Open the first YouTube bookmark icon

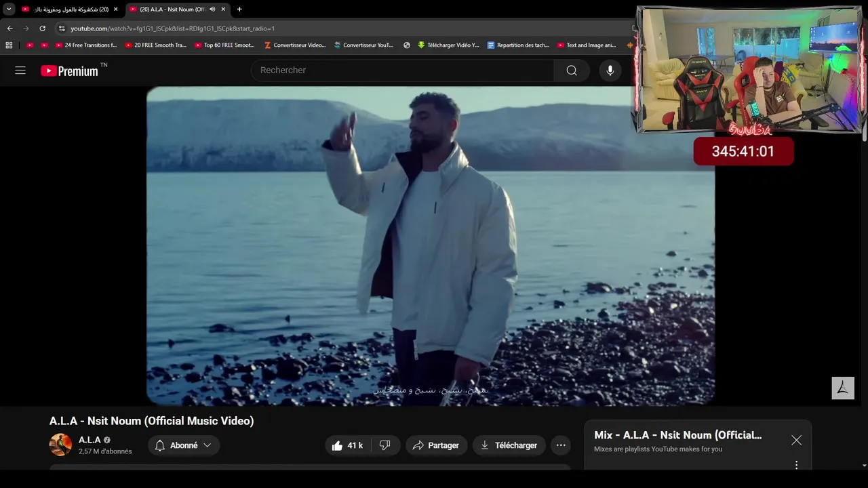click(30, 45)
